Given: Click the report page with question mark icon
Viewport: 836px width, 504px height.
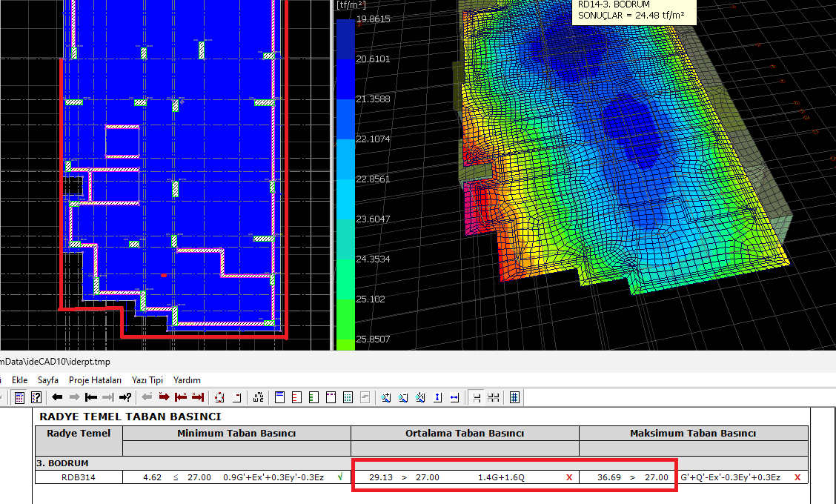Looking at the screenshot, I should coord(36,397).
